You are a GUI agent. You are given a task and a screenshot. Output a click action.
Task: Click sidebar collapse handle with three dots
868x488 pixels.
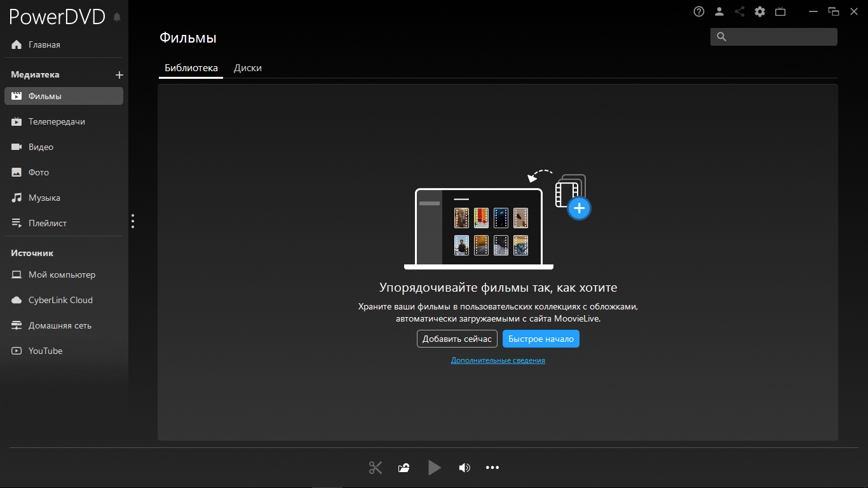[133, 221]
